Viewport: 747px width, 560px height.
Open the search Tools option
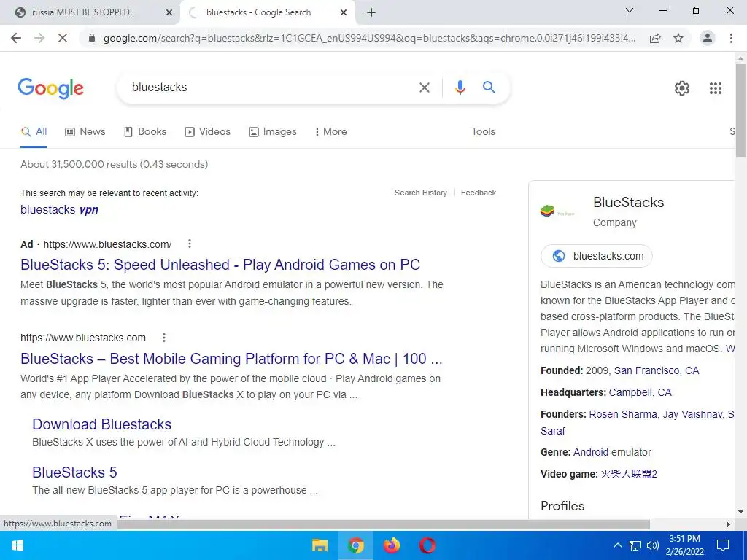(x=483, y=131)
